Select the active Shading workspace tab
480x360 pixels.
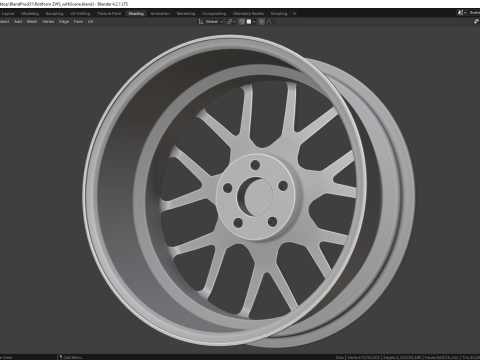(x=136, y=14)
